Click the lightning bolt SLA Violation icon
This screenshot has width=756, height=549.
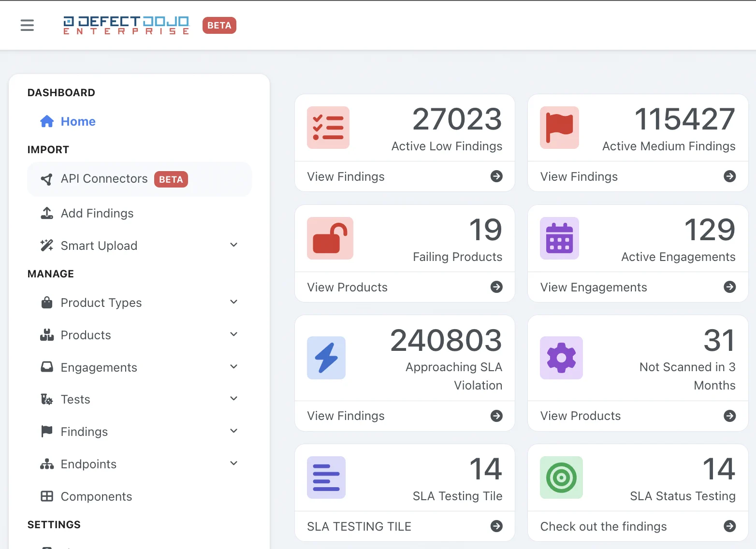pos(326,358)
